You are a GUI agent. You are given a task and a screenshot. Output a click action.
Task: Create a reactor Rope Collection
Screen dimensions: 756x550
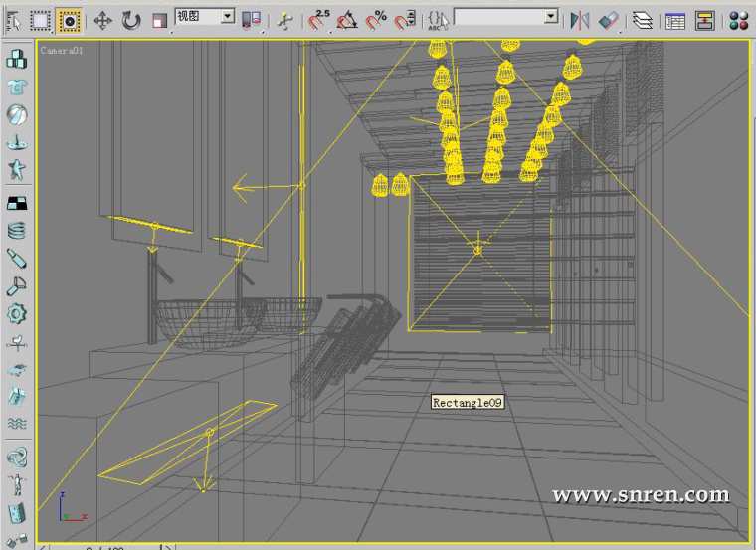[x=17, y=142]
